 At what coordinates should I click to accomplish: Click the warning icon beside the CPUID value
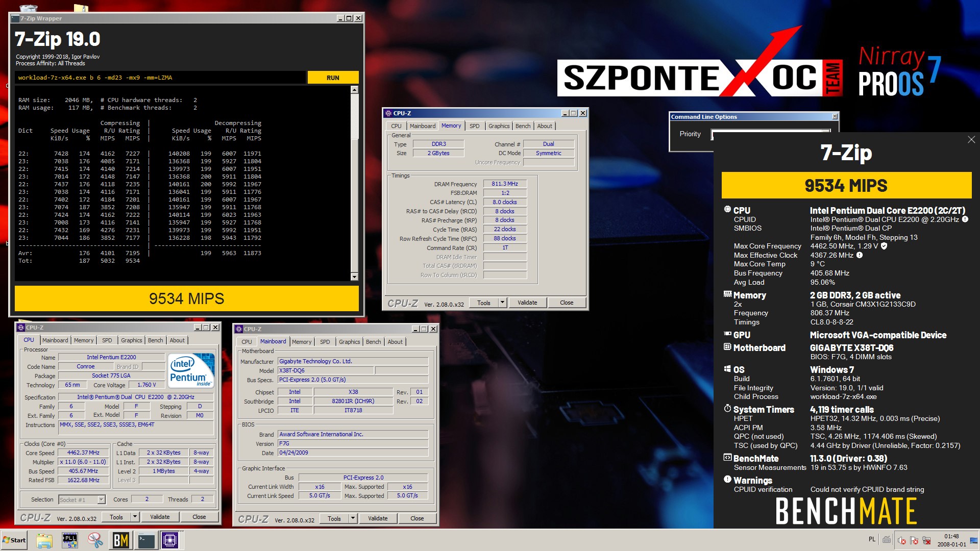pos(965,219)
